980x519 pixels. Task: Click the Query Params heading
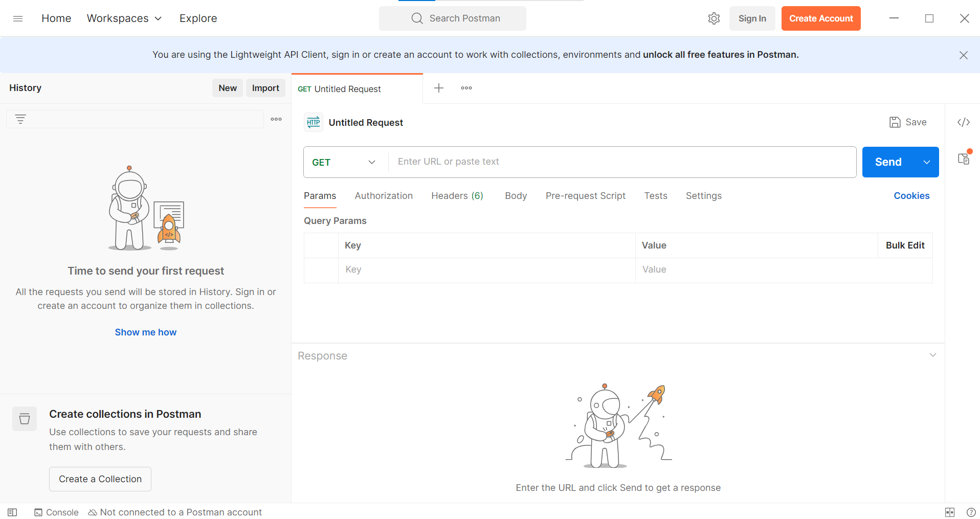[335, 221]
